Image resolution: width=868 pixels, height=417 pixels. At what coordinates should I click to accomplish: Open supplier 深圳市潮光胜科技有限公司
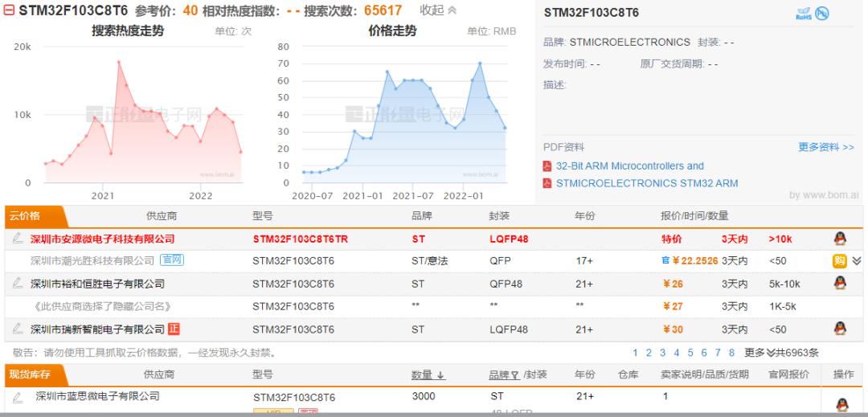tap(92, 260)
